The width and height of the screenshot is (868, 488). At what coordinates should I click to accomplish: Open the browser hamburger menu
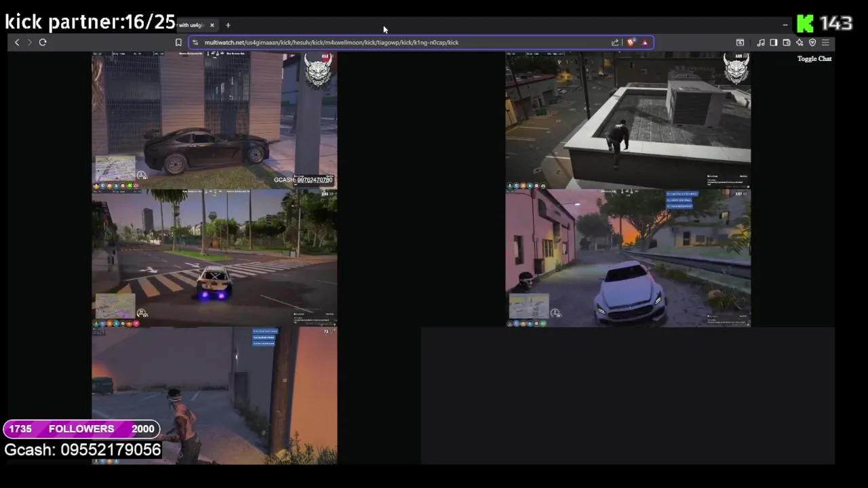[x=825, y=42]
